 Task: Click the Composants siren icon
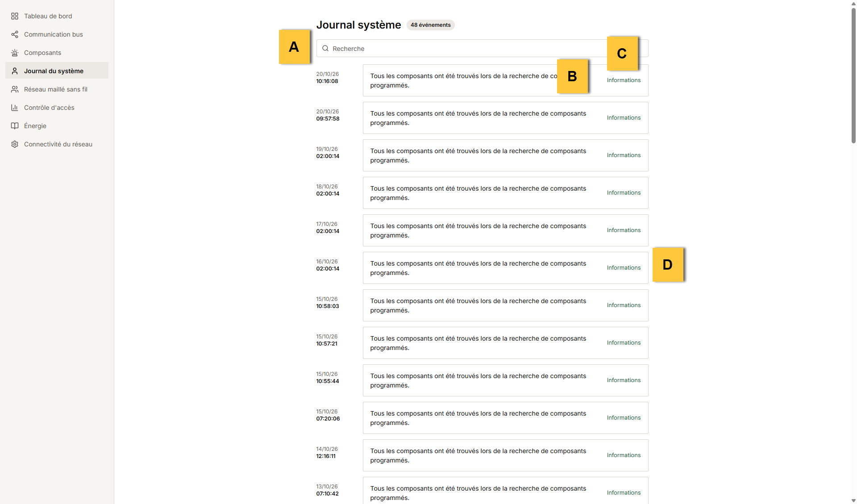[x=15, y=53]
